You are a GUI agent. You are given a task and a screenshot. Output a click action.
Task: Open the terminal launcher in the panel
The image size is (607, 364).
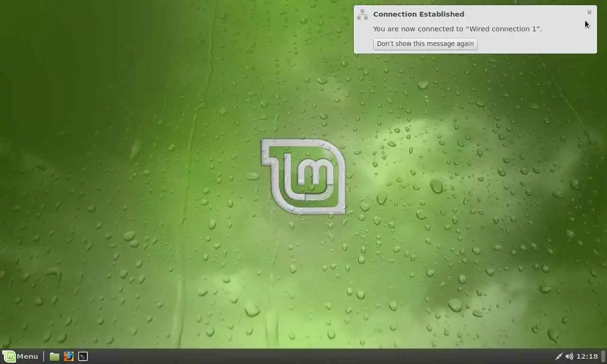(83, 356)
